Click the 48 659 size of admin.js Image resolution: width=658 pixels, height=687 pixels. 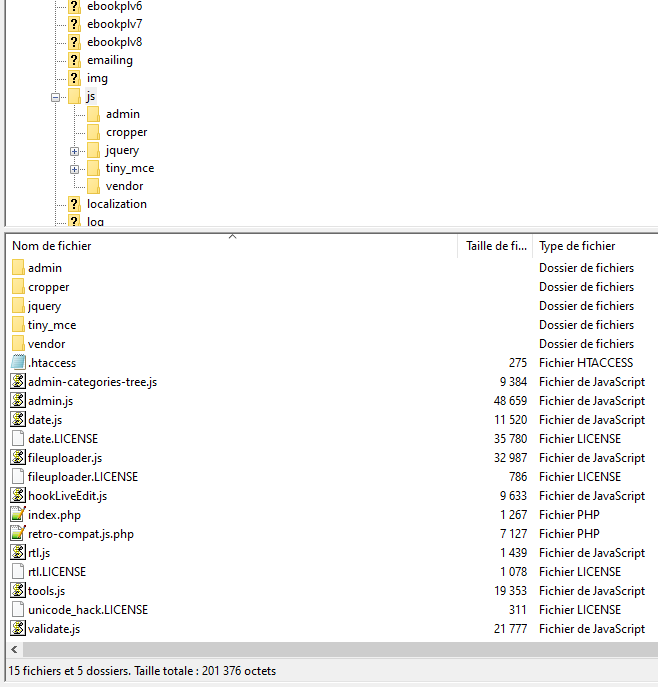click(510, 401)
